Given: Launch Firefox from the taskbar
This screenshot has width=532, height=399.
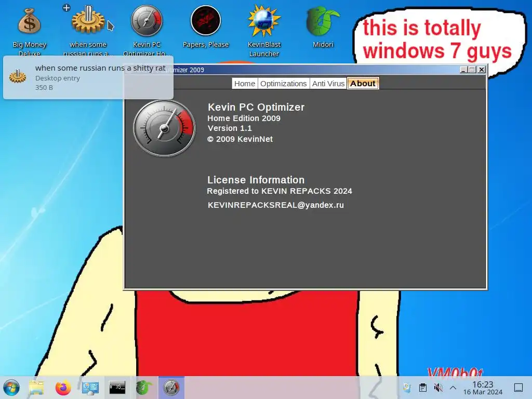Looking at the screenshot, I should [63, 388].
